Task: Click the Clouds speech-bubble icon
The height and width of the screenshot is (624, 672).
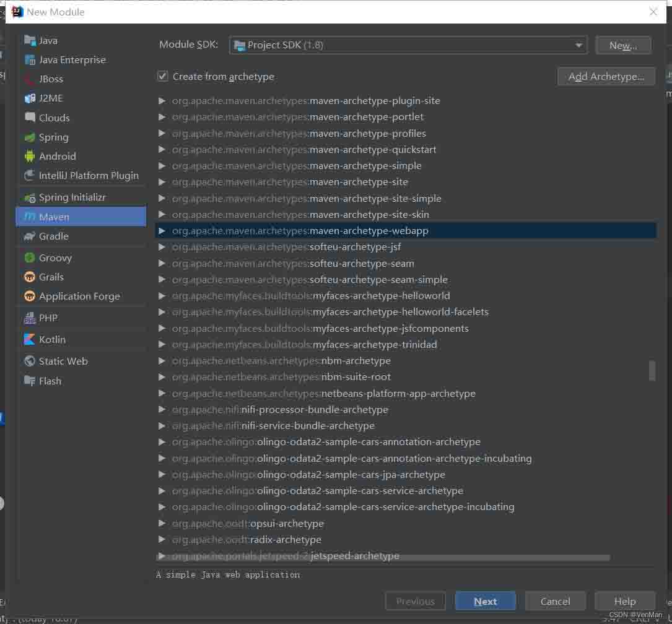Action: 30,118
